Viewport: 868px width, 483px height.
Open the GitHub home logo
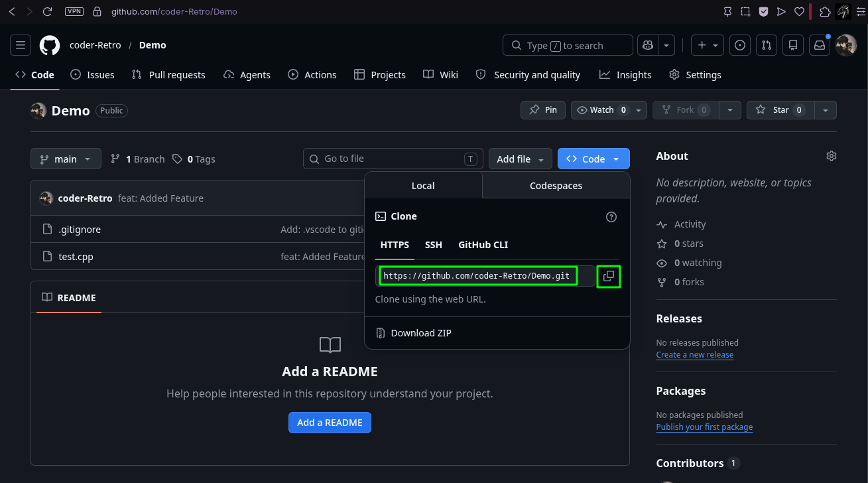coord(50,45)
